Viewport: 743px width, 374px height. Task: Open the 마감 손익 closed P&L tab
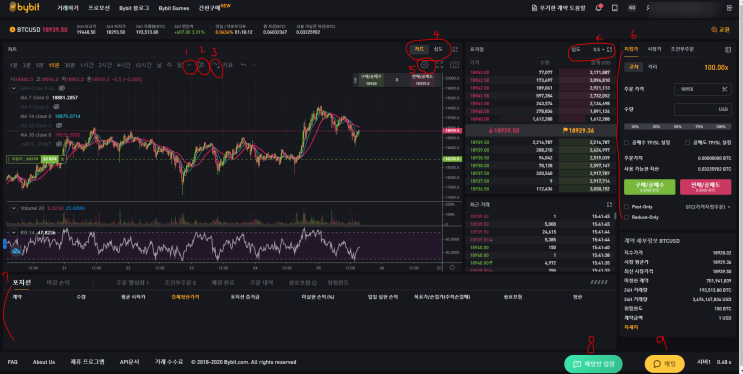tap(58, 283)
